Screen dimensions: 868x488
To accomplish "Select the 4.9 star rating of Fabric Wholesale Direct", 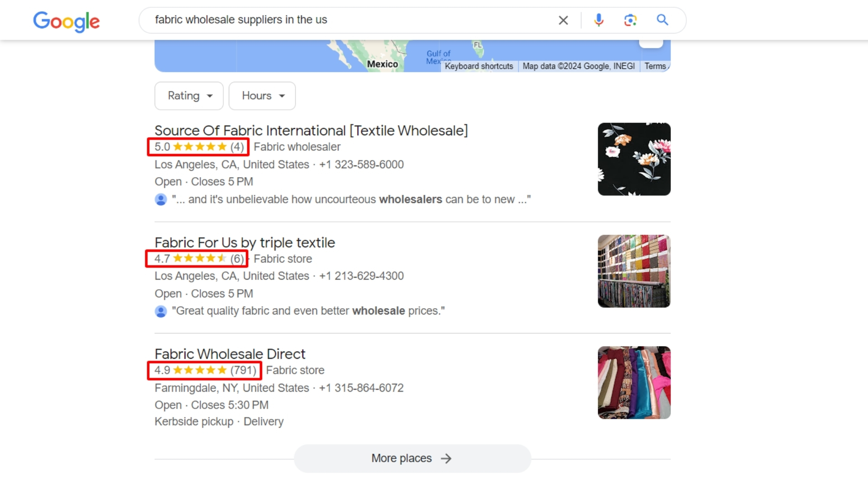I will point(203,370).
